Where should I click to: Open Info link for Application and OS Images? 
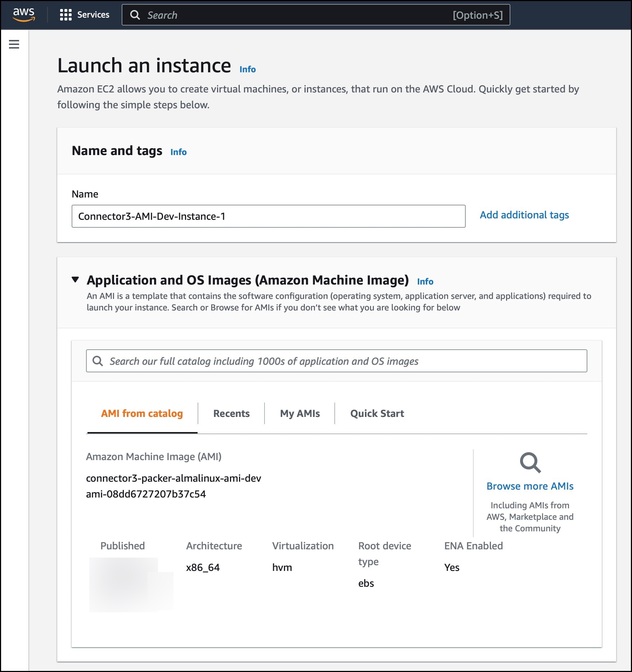[x=425, y=281]
